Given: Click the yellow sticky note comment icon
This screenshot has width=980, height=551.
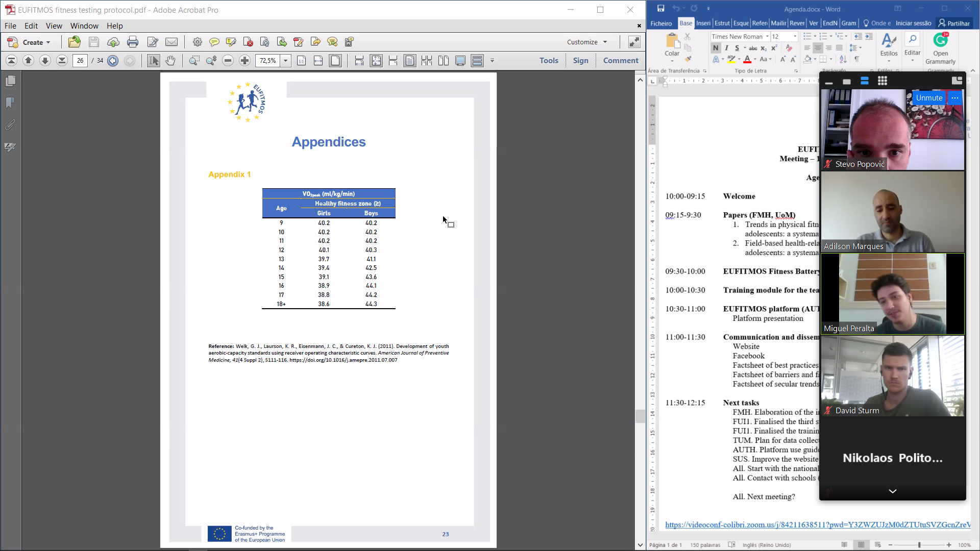Looking at the screenshot, I should click(x=214, y=42).
